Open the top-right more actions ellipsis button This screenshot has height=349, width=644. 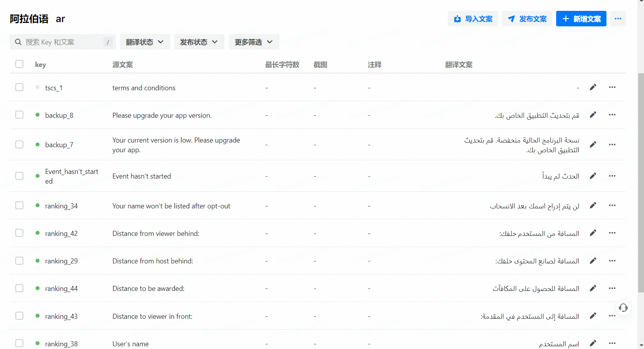618,19
